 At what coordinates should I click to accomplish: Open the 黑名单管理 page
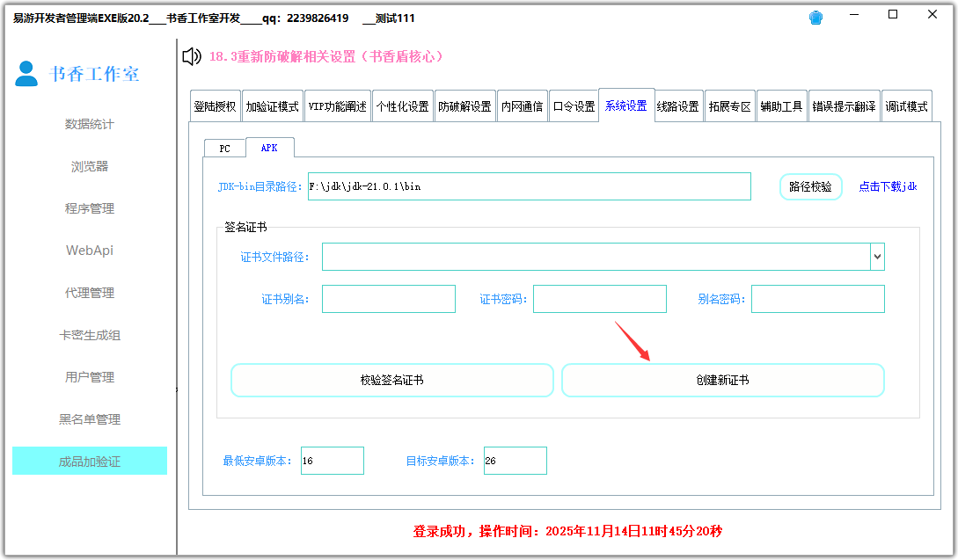pyautogui.click(x=89, y=418)
